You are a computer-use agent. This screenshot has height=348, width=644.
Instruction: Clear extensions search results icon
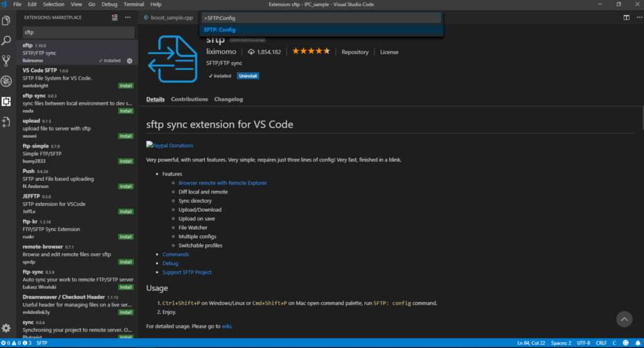[x=114, y=17]
